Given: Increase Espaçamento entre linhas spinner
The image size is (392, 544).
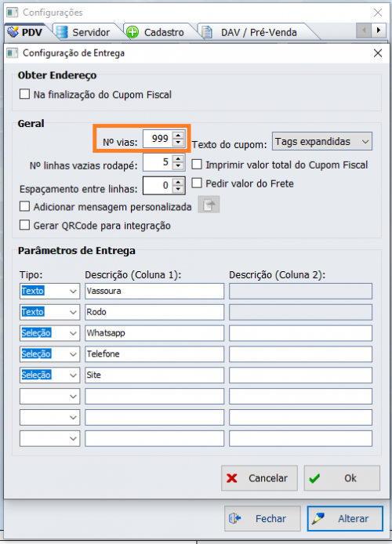Looking at the screenshot, I should click(x=178, y=182).
